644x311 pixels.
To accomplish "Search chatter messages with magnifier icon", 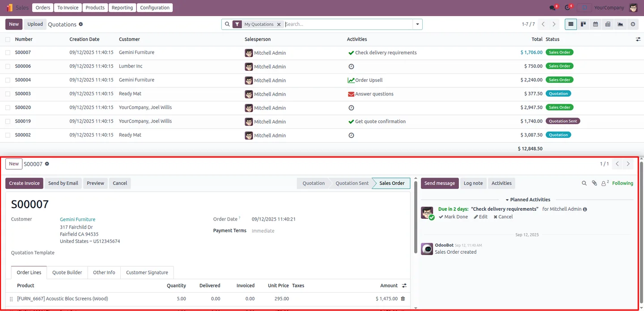I will (584, 183).
